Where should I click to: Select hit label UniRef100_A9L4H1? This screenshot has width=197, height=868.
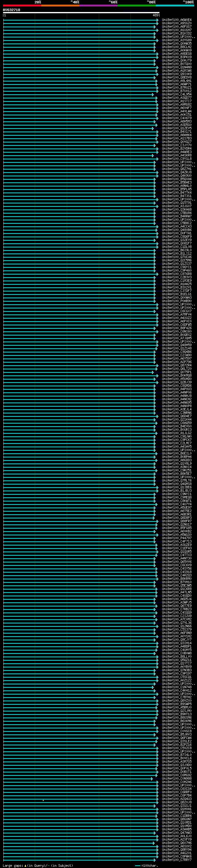click(177, 81)
